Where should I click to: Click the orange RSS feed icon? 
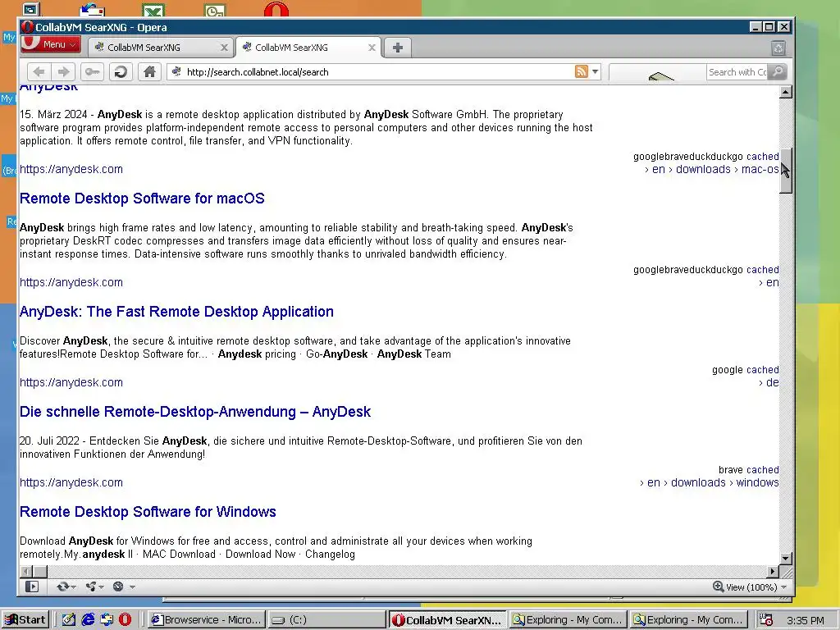[x=581, y=71]
